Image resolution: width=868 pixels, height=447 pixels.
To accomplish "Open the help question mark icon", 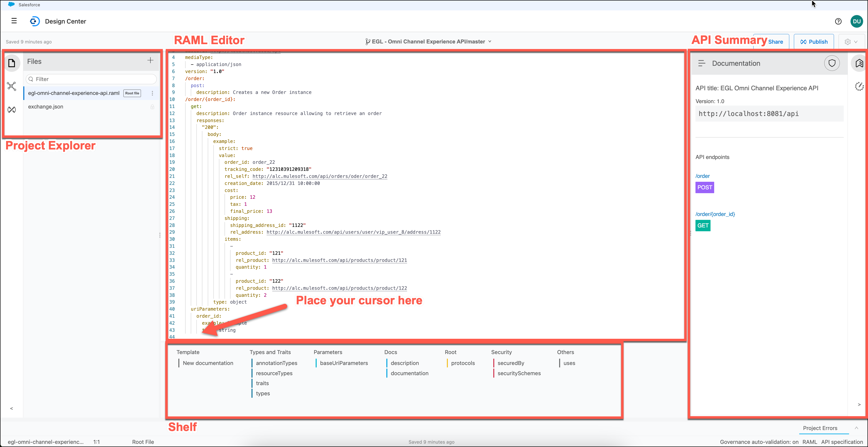I will (x=838, y=21).
